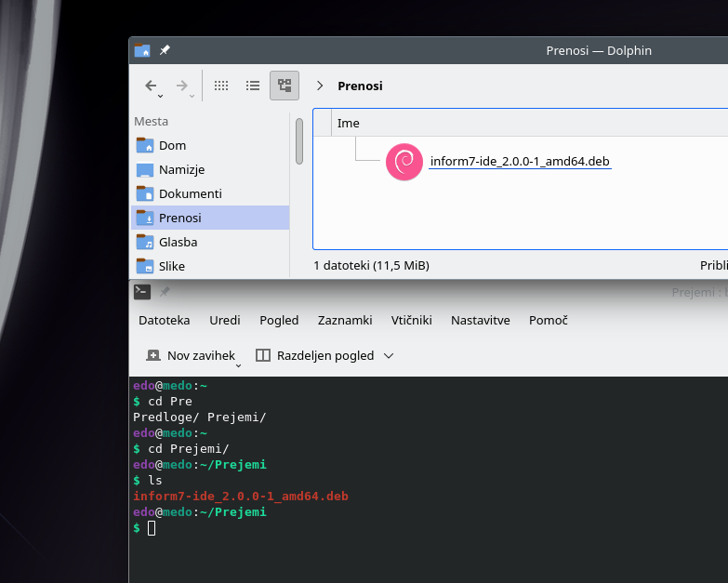The image size is (728, 583).
Task: Click the Konsole terminal window icon
Action: click(x=142, y=292)
